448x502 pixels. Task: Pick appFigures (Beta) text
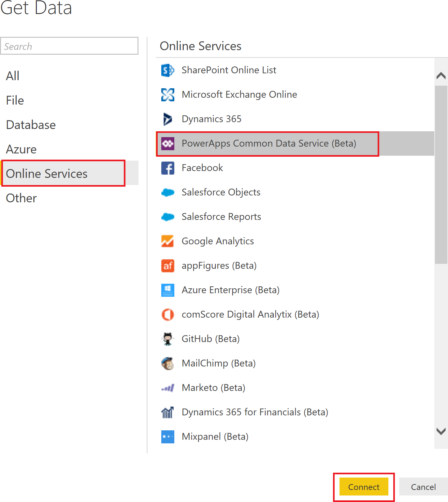point(219,265)
